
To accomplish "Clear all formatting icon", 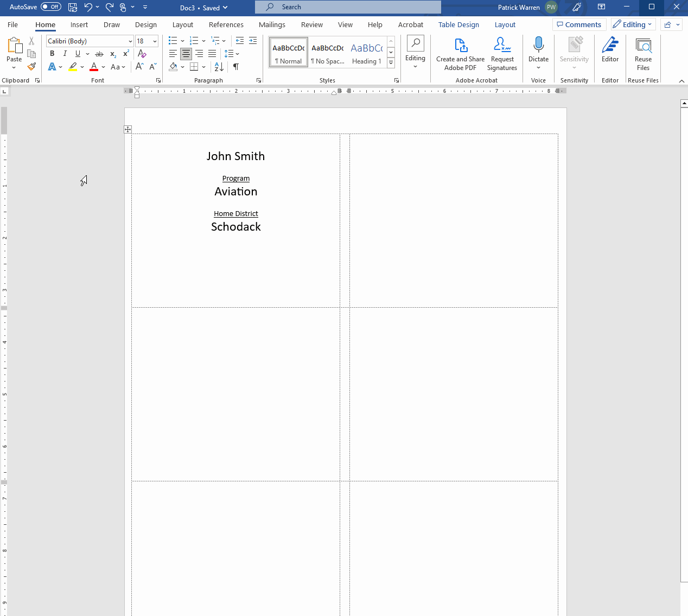I will [142, 54].
